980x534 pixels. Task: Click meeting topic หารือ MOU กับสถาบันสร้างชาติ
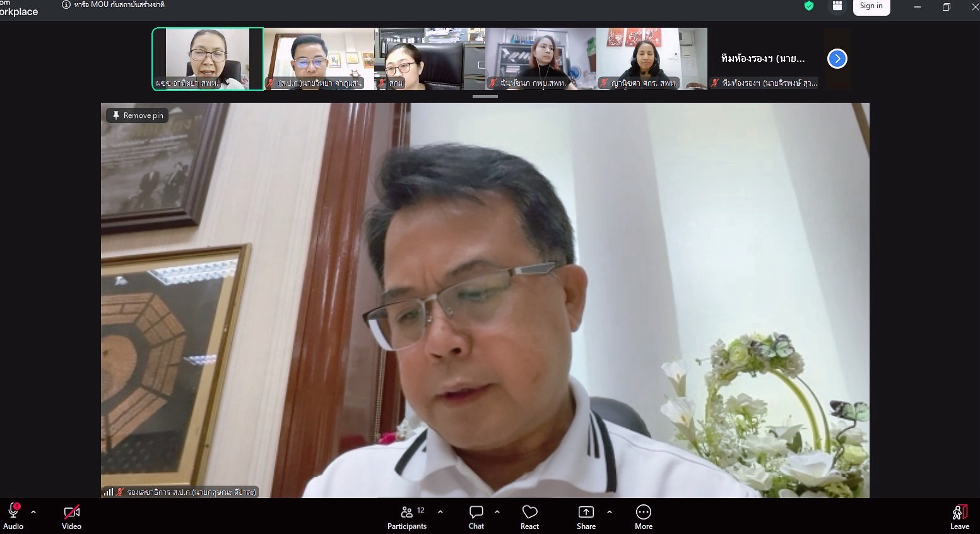[x=120, y=4]
